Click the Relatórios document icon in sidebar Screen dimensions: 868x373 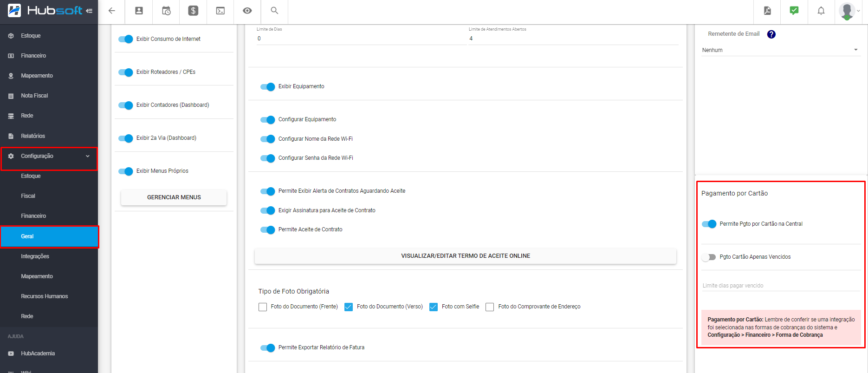tap(11, 136)
